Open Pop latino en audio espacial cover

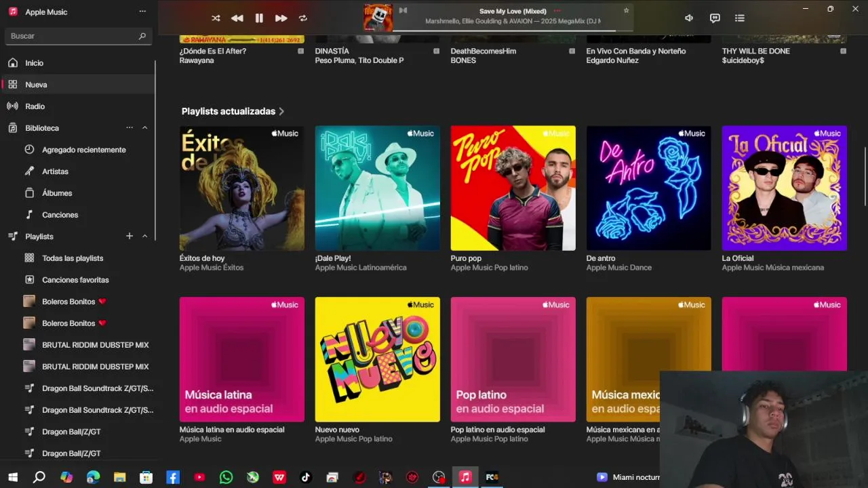513,359
